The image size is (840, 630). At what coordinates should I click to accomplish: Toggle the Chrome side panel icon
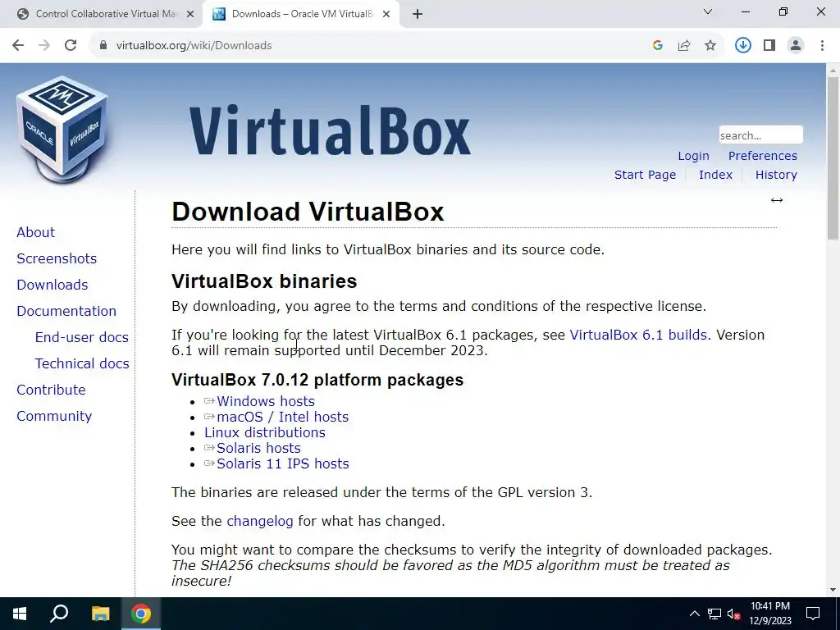[769, 46]
